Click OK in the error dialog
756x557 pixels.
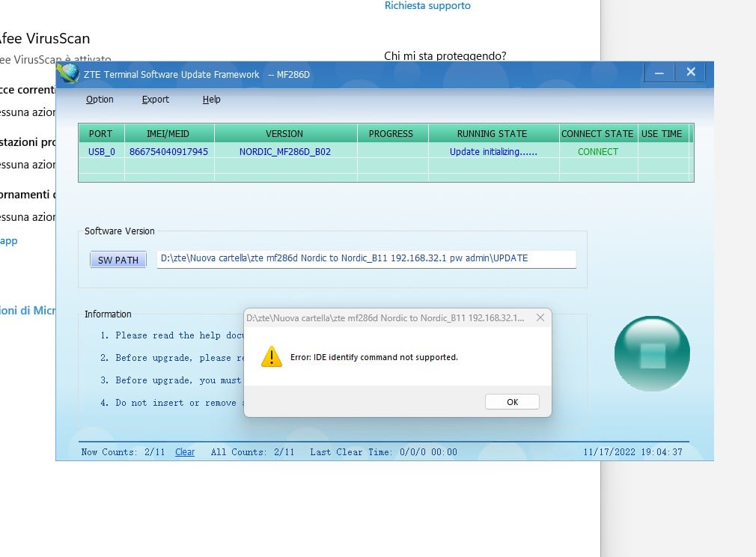tap(512, 402)
